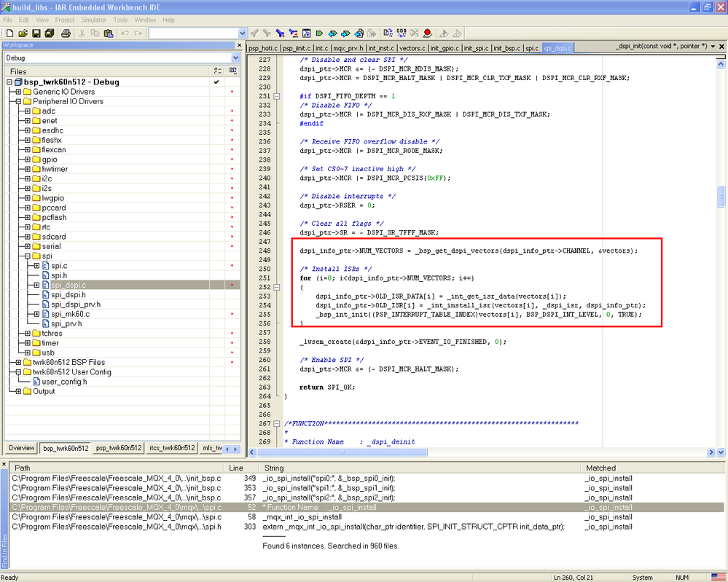Click the Open file toolbar icon

pos(23,34)
